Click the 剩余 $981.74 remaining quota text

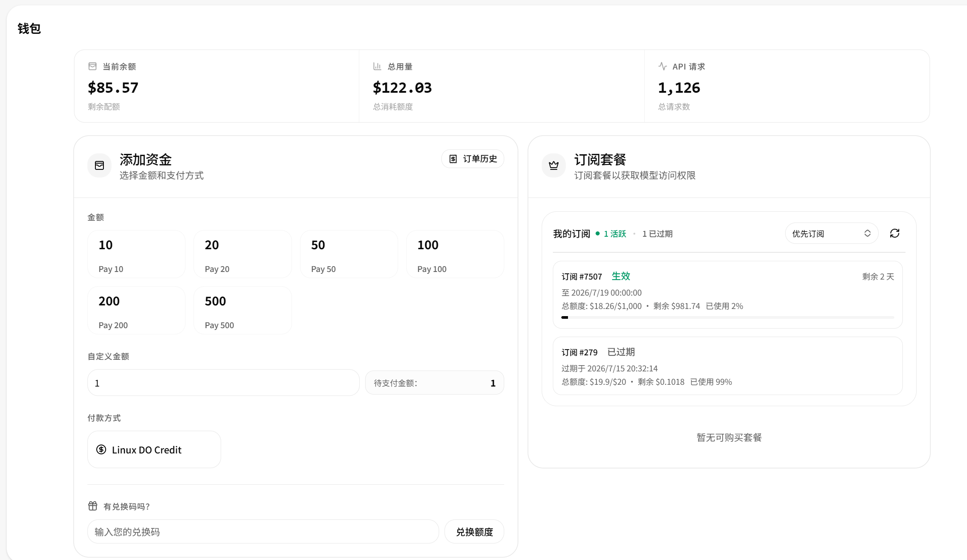coord(676,306)
